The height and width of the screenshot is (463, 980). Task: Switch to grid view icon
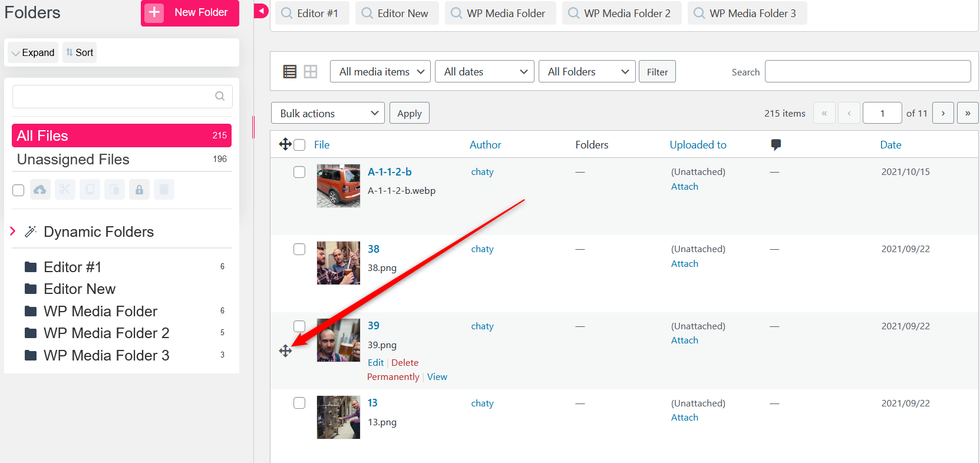(x=311, y=72)
